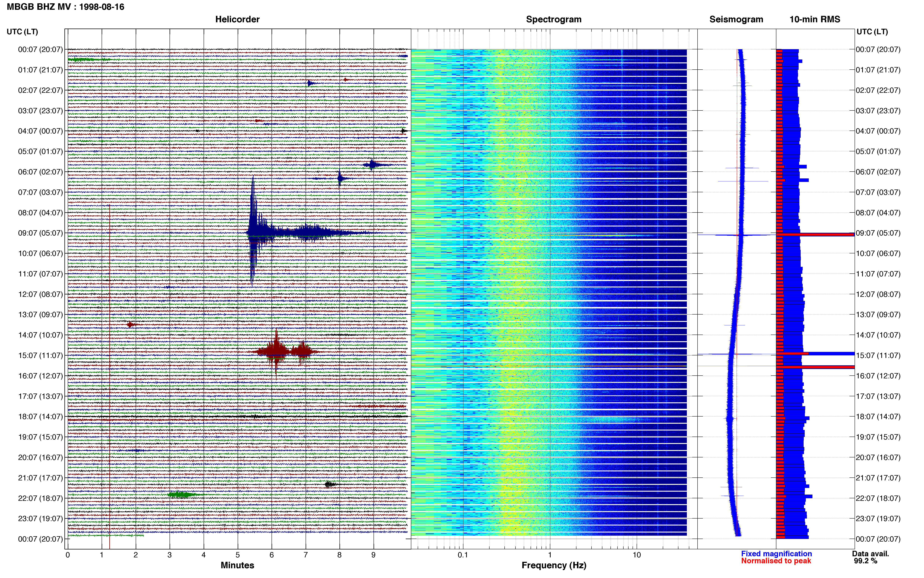The image size is (924, 578).
Task: Click left time label '23:07 (19:07)'
Action: pos(41,519)
